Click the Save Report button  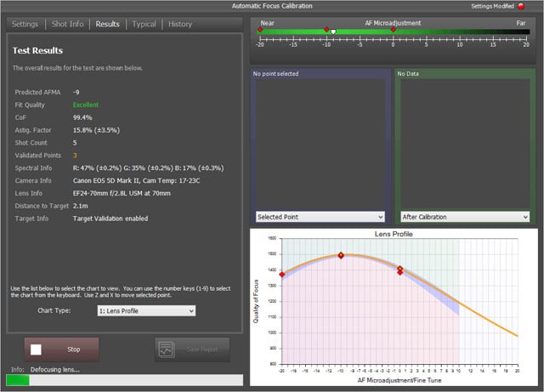pos(192,349)
